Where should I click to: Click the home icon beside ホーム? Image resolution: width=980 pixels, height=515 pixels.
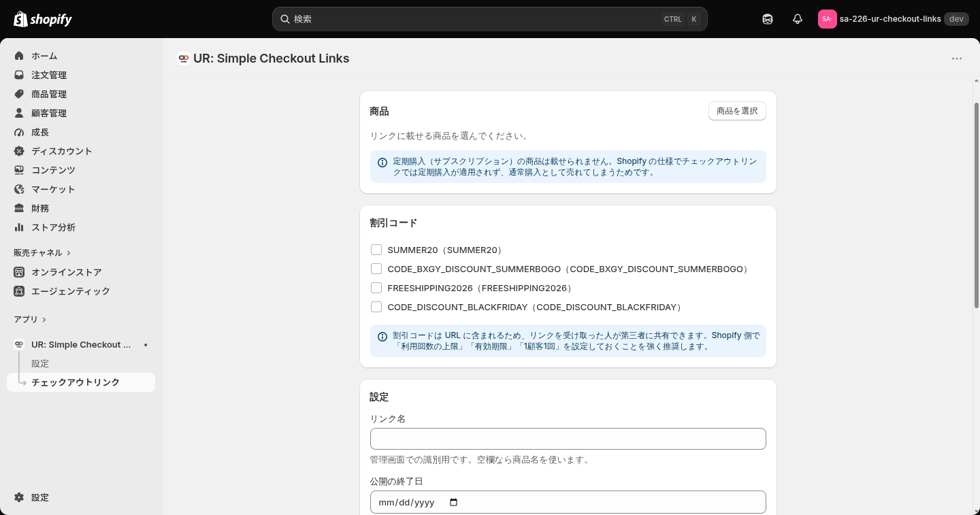coord(19,56)
